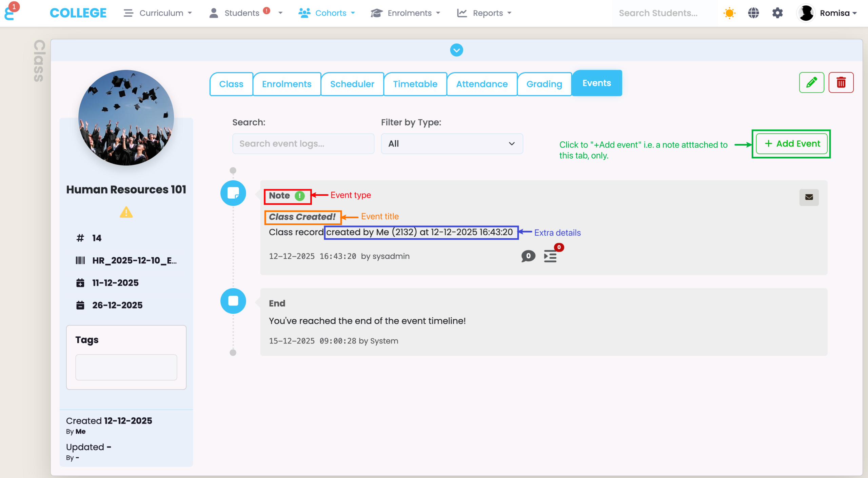This screenshot has height=478, width=868.
Task: Switch to the Timetable tab
Action: [415, 84]
